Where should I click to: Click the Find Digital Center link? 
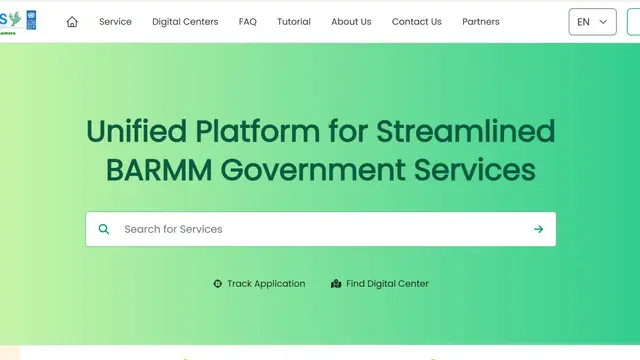[387, 284]
